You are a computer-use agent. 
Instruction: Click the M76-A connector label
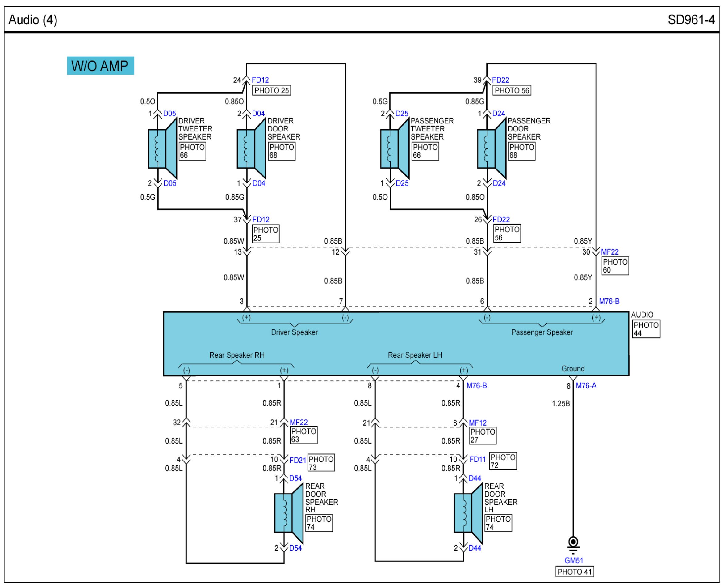[x=586, y=386]
